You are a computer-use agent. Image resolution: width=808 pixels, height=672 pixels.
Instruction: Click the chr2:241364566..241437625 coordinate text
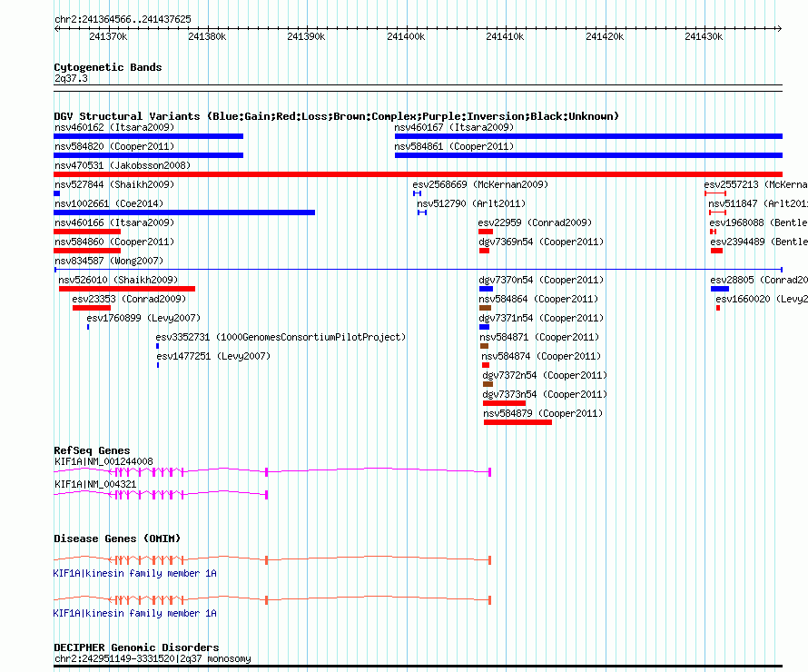click(123, 20)
